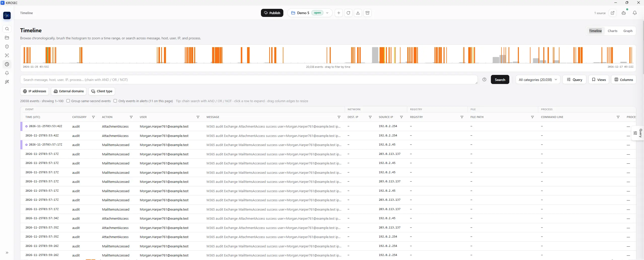
Task: Filter the USER column
Action: tap(198, 117)
